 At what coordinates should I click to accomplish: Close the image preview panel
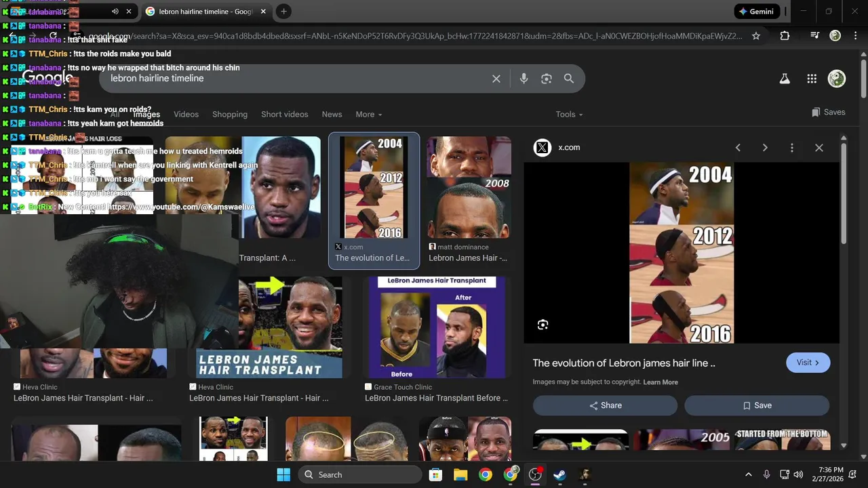point(819,148)
